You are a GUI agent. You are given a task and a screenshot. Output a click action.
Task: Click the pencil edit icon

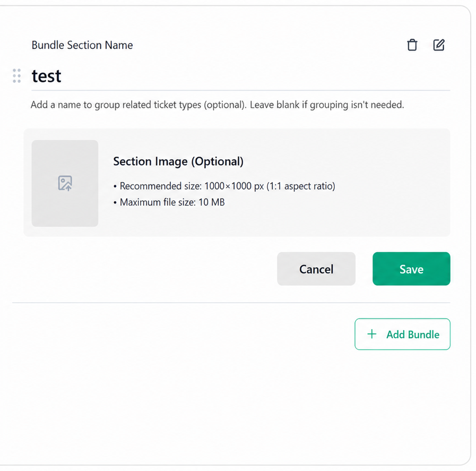tap(439, 45)
